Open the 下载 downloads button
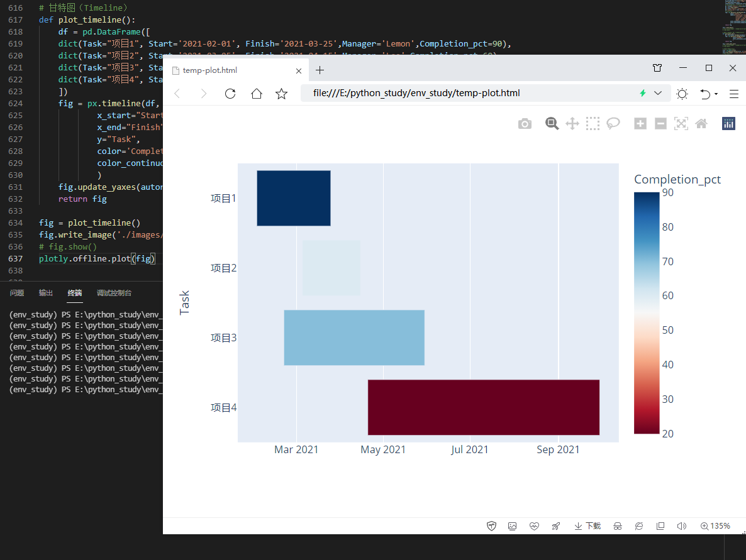746x560 pixels. tap(587, 526)
